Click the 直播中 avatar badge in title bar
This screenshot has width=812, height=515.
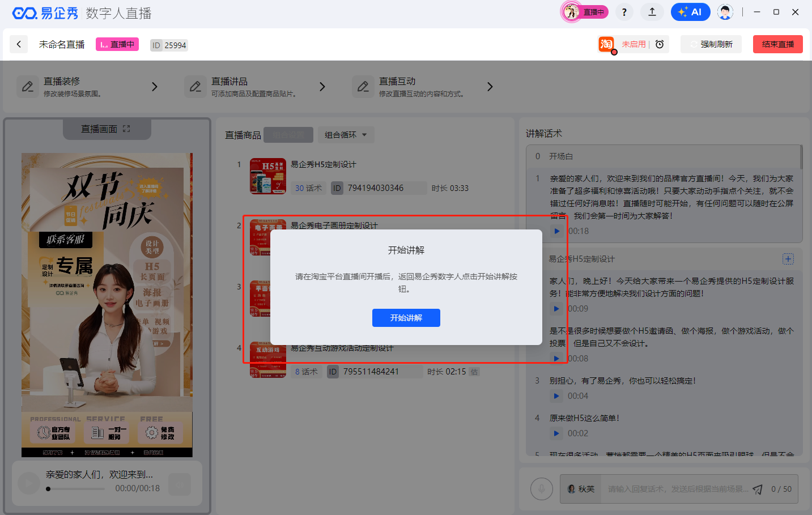585,12
